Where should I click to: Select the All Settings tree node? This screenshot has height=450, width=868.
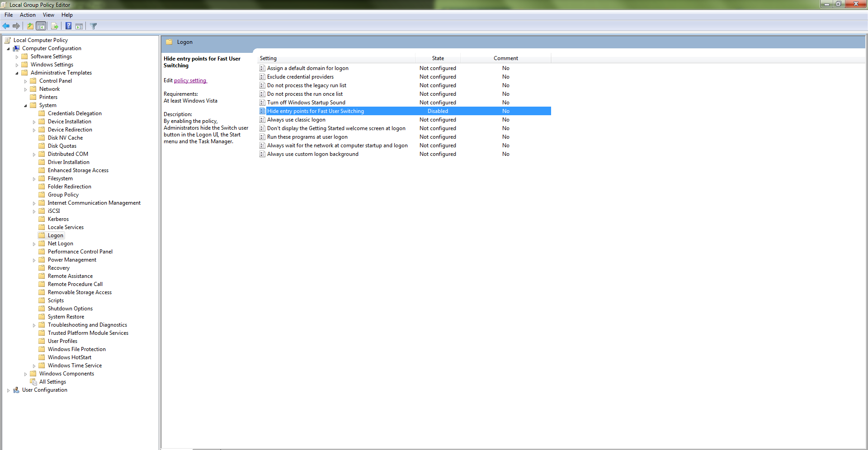click(x=52, y=382)
